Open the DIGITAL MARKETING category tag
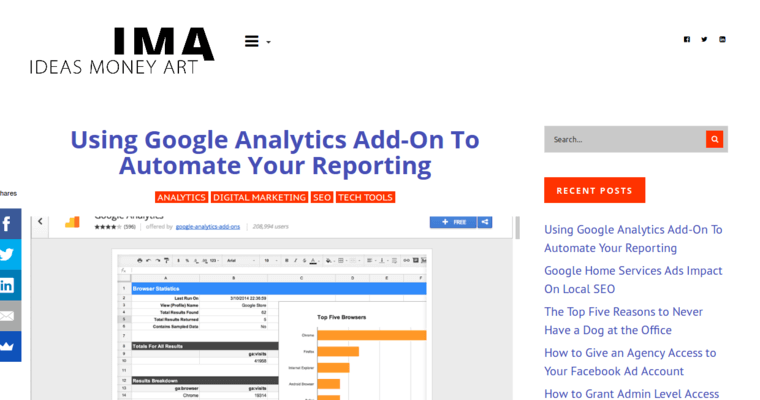The image size is (760, 400). point(259,197)
